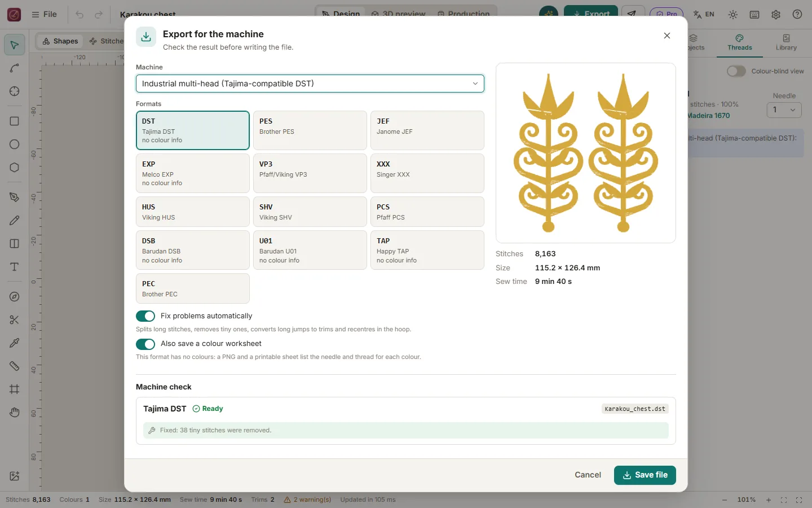This screenshot has width=812, height=508.
Task: Click the 2 warning(s) status entry
Action: (x=307, y=500)
